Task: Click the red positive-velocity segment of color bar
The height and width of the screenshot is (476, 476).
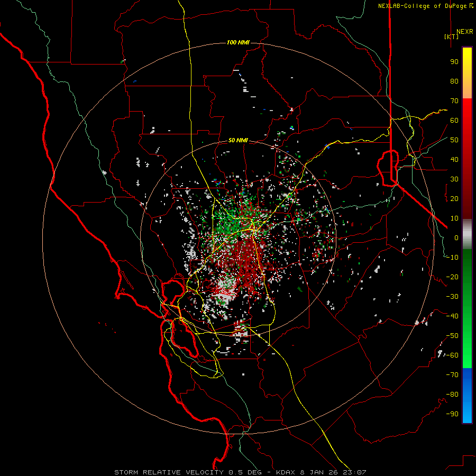Action: (467, 159)
